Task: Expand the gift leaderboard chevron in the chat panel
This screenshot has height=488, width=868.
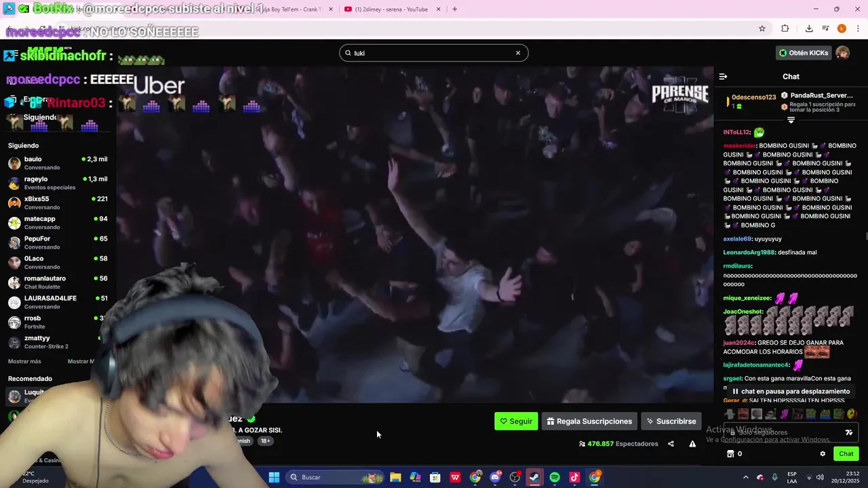Action: pyautogui.click(x=791, y=120)
